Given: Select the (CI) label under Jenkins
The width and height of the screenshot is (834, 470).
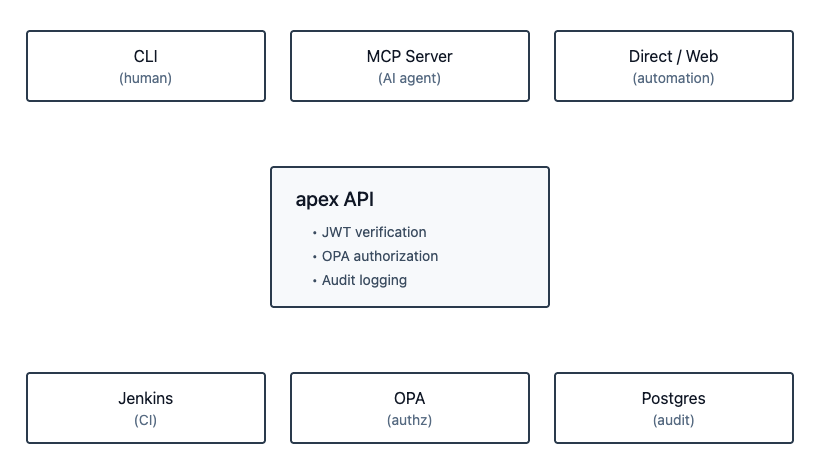Looking at the screenshot, I should coord(145,420).
